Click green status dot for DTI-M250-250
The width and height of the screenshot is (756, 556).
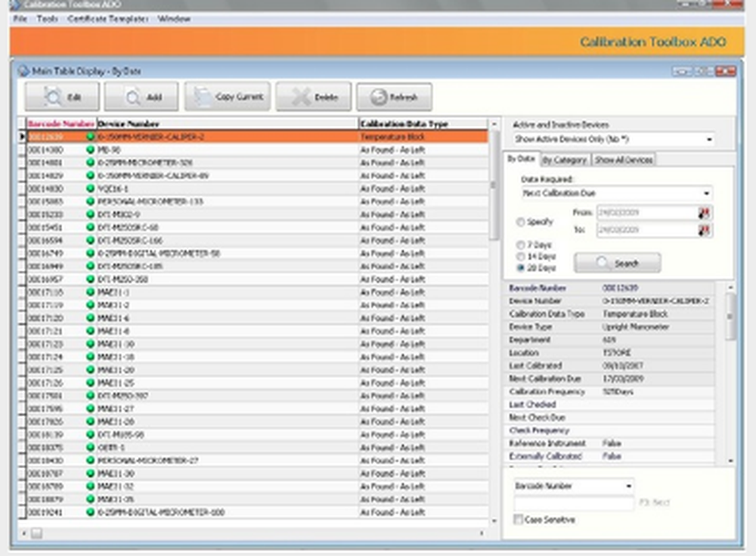(90, 279)
